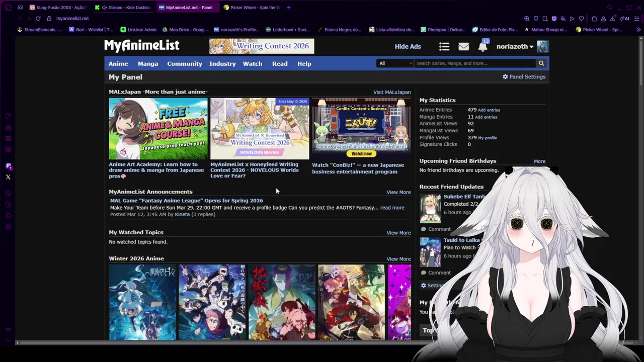The width and height of the screenshot is (644, 362).
Task: Click the noriazoth profile avatar
Action: click(543, 46)
